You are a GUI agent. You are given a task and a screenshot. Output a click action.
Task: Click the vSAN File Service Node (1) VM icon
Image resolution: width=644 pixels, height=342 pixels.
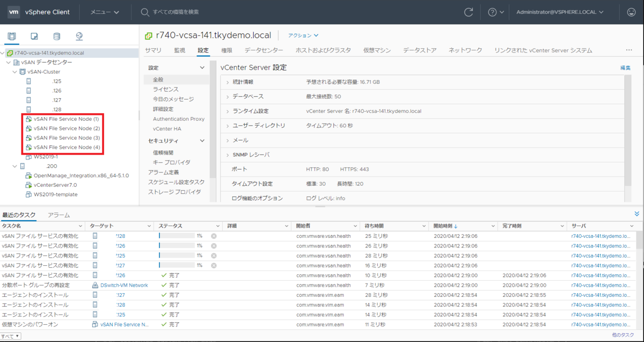(x=29, y=119)
